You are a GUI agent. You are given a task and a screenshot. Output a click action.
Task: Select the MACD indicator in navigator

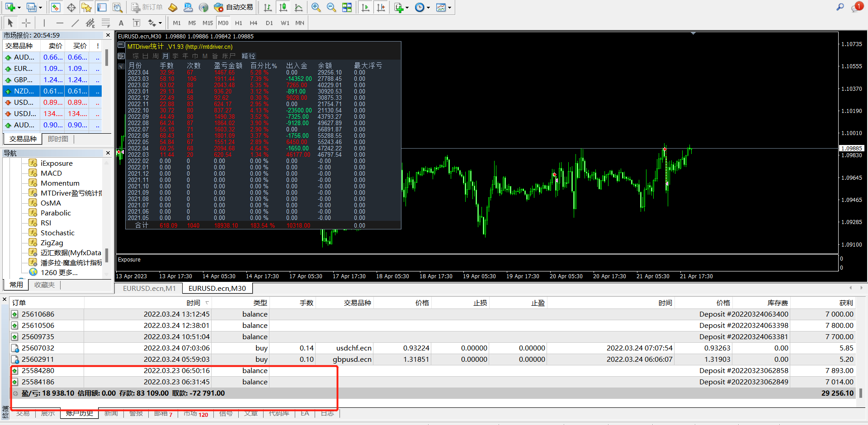pyautogui.click(x=51, y=173)
